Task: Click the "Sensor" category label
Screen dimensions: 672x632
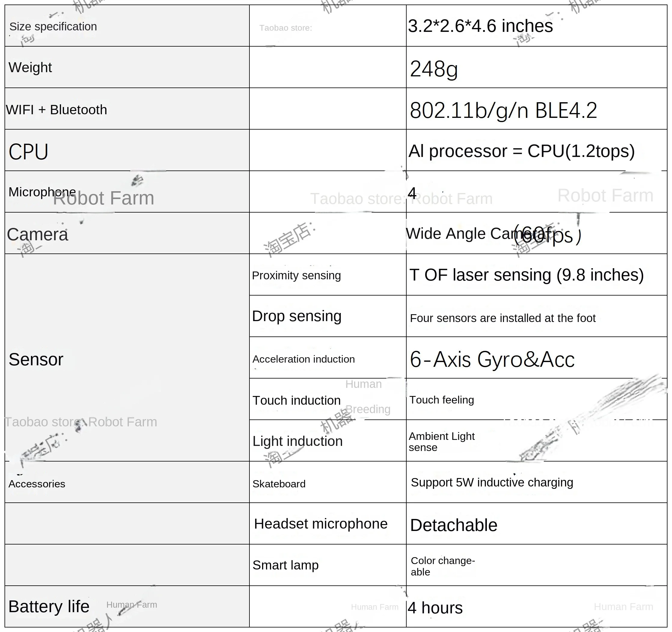Action: click(36, 359)
